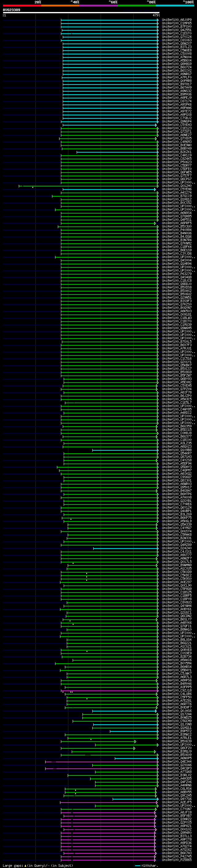
Task: Pick the UniRef100_O24240 hit label
Action: pyautogui.click(x=177, y=548)
